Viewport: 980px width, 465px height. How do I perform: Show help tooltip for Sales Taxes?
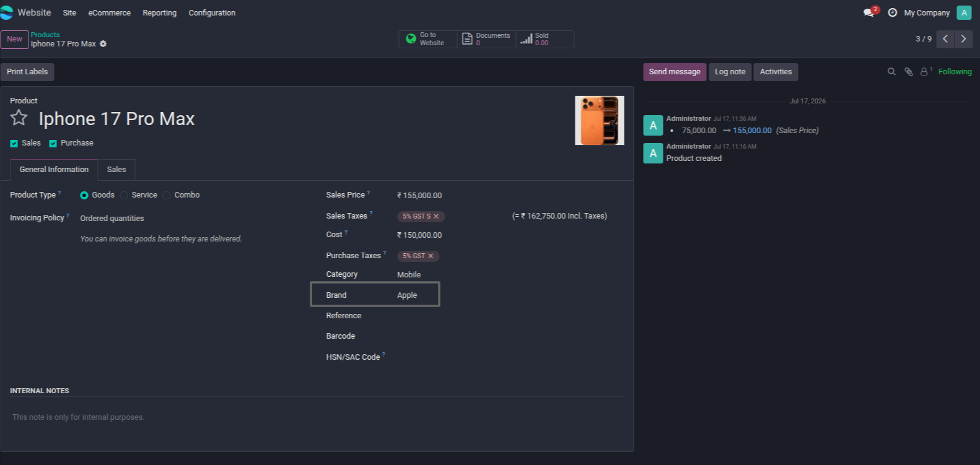point(371,214)
